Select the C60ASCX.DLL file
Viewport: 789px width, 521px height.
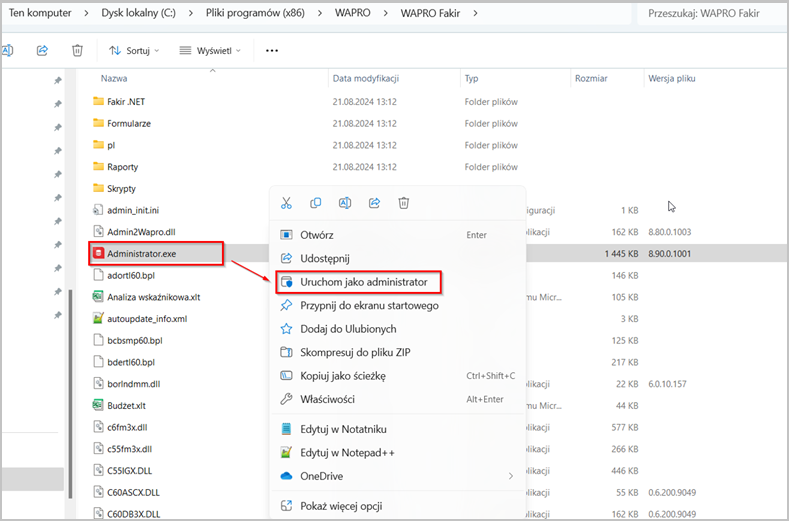[133, 492]
